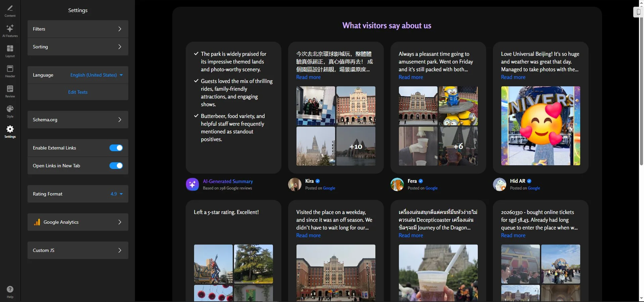Open the Review sidebar tab
644x302 pixels.
[10, 91]
